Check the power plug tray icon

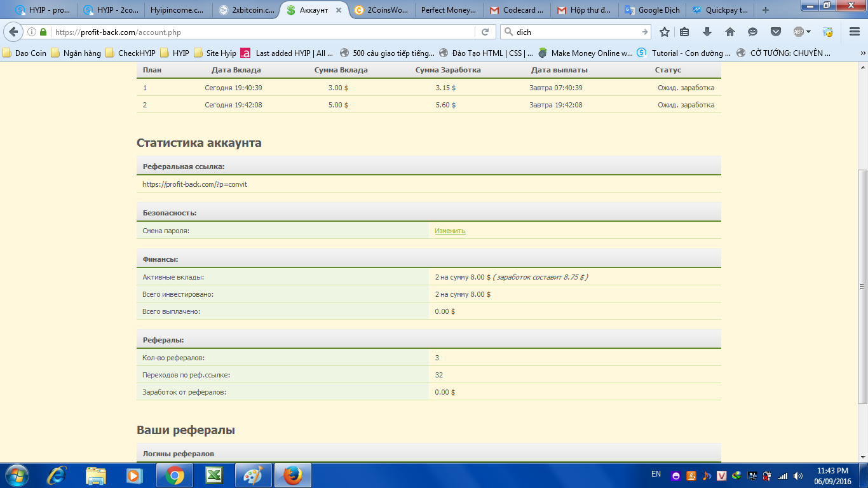767,475
